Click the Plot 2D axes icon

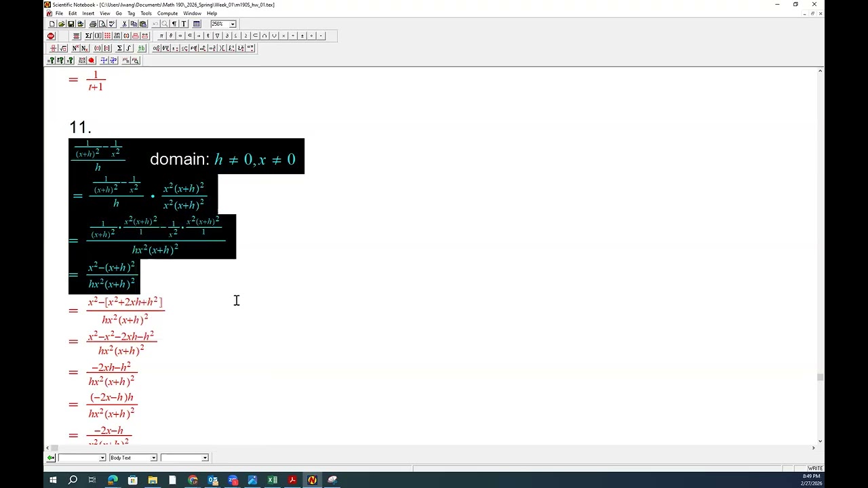click(x=104, y=60)
